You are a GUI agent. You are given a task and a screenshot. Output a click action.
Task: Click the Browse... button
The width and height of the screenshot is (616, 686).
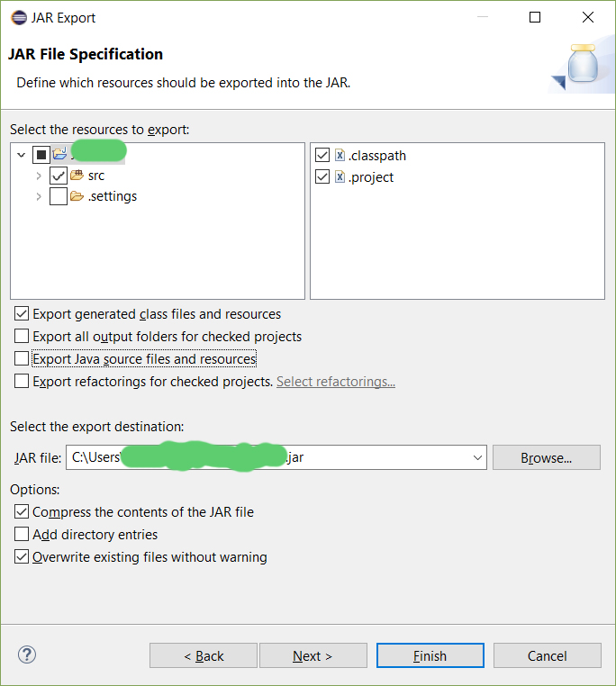[546, 457]
